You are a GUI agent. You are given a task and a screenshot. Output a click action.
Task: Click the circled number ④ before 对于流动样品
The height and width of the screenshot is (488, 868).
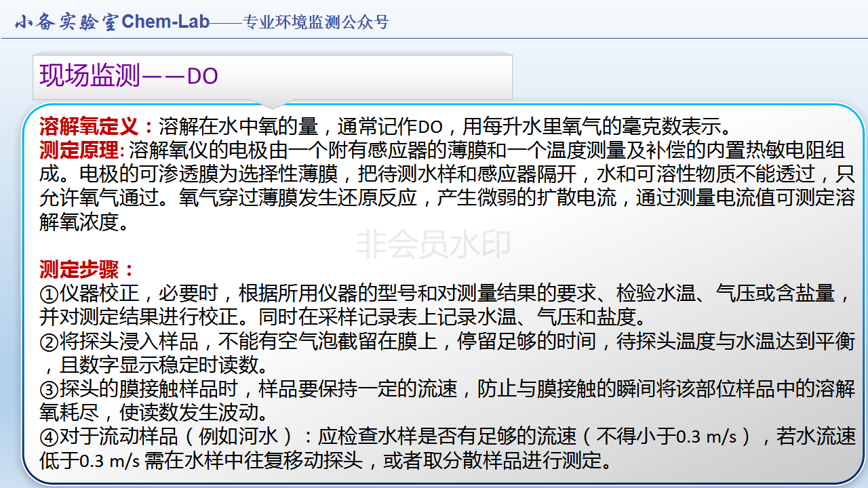tap(50, 437)
